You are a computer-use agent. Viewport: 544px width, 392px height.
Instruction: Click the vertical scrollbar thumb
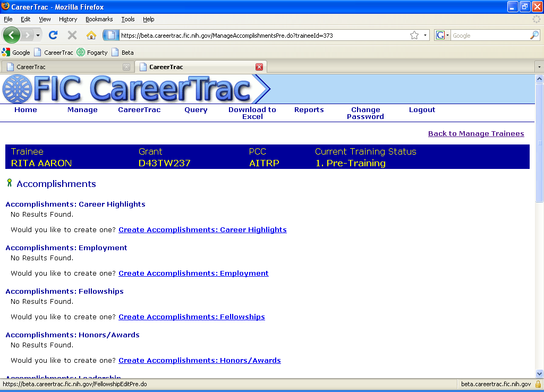point(539,142)
